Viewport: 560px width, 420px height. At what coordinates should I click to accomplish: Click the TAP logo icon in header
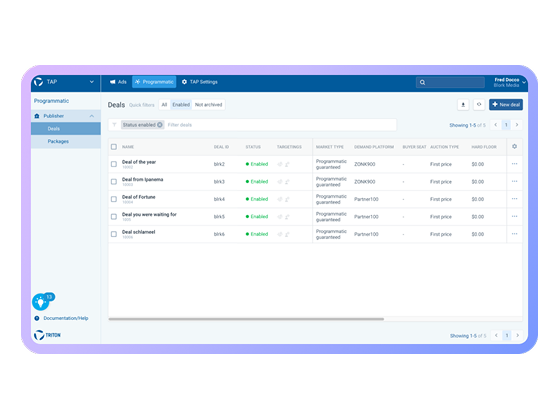[38, 82]
